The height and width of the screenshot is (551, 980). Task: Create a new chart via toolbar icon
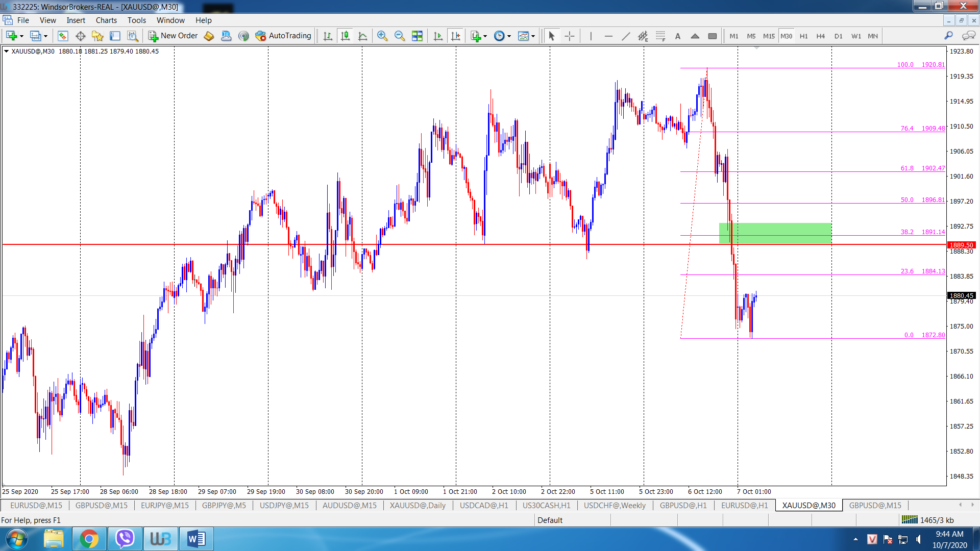pos(11,36)
